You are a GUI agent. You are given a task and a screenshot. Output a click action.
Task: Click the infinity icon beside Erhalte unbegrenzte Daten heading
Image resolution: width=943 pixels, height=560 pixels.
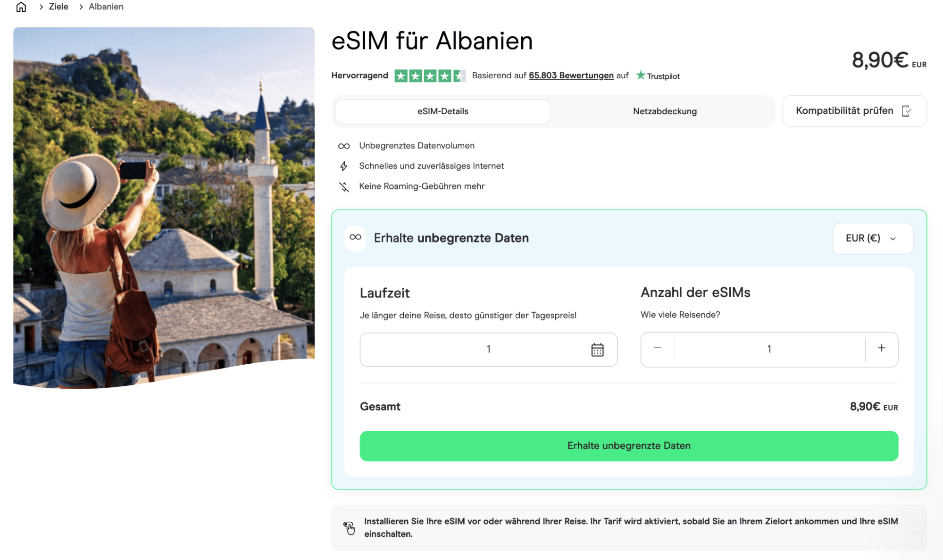tap(354, 238)
